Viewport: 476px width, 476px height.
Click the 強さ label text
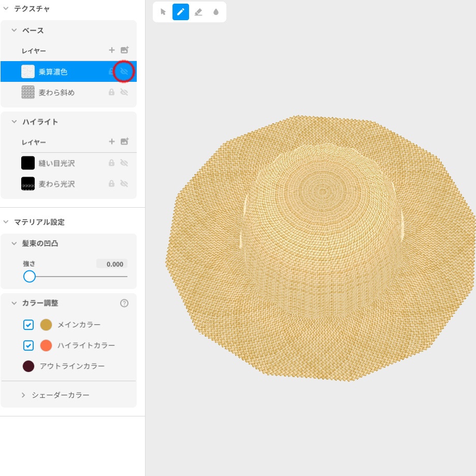(29, 264)
